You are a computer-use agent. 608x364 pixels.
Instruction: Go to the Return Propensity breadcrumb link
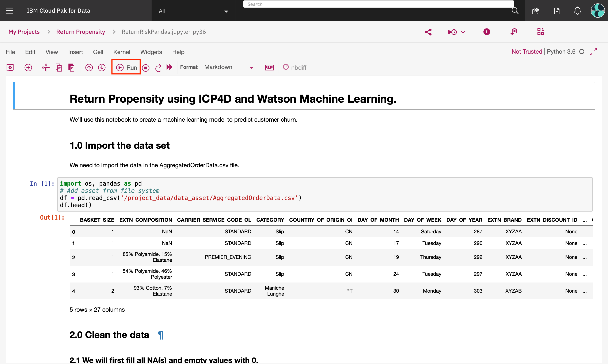[80, 32]
